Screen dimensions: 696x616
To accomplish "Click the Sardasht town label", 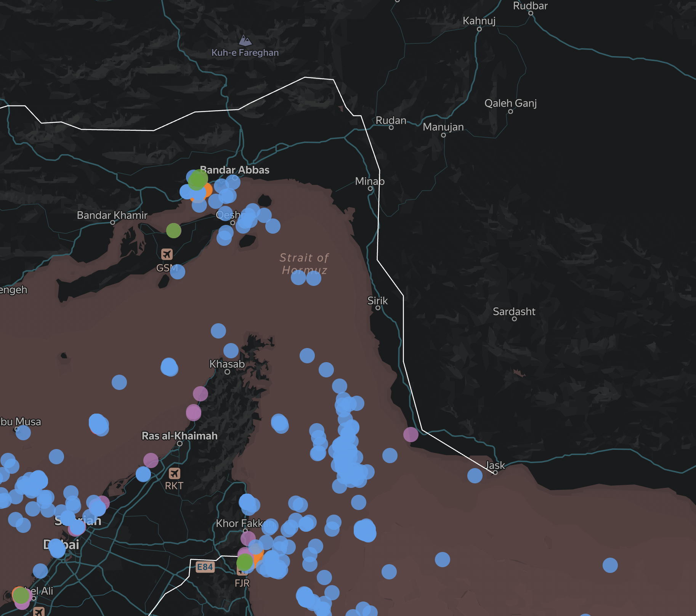I will click(514, 311).
